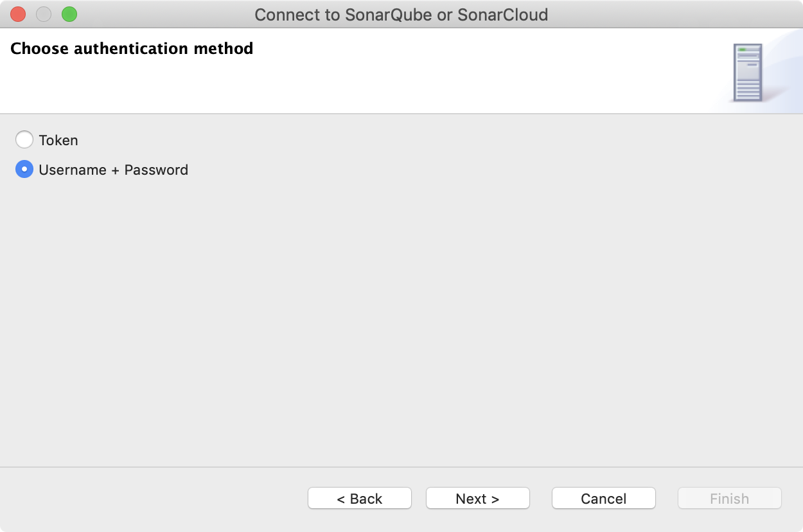Viewport: 803px width, 532px height.
Task: Switch authentication back to Username + Password
Action: (x=24, y=170)
